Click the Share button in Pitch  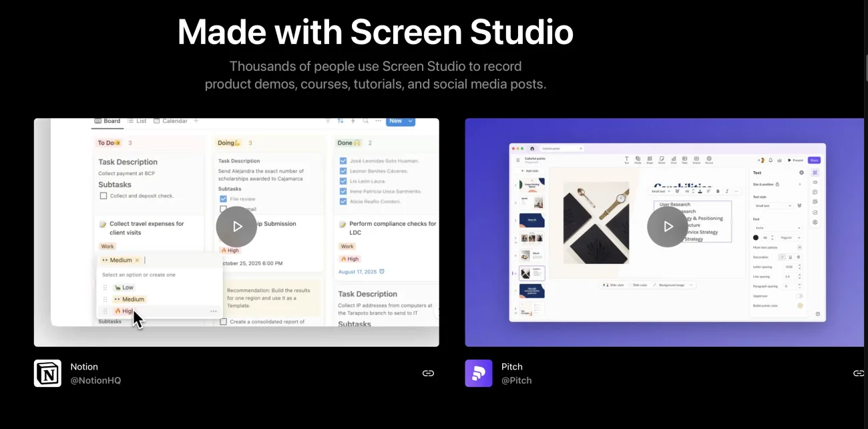[813, 160]
